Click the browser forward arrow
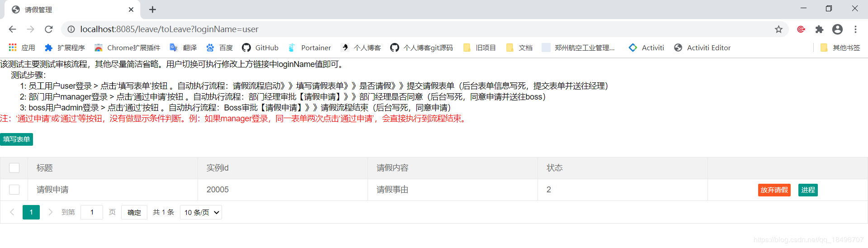This screenshot has width=868, height=248. click(x=30, y=29)
